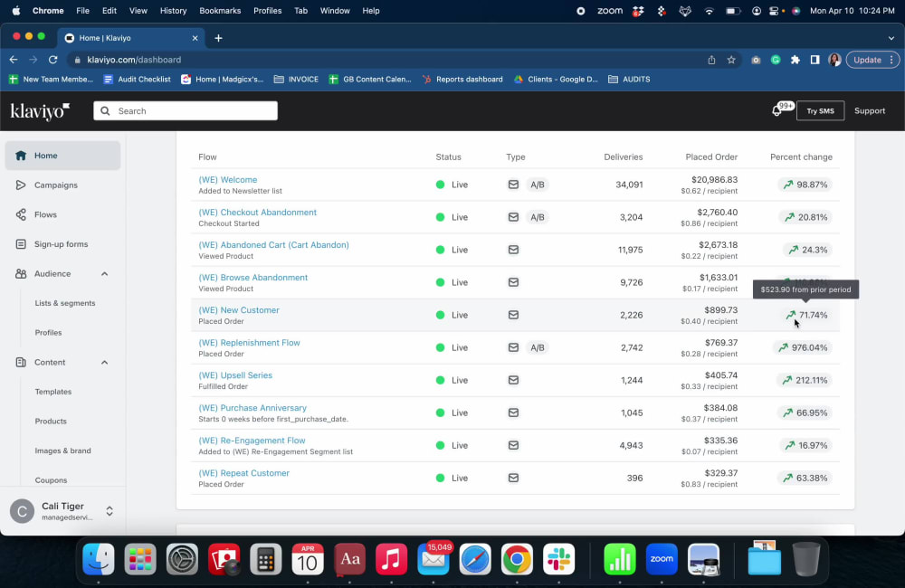
Task: Open Campaigns in the sidebar
Action: pos(55,185)
